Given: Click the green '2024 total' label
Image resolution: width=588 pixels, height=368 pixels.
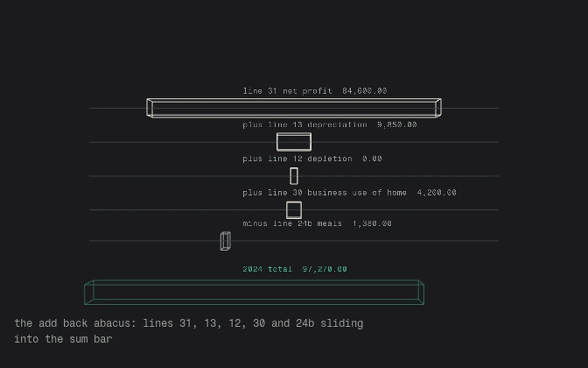Looking at the screenshot, I should (x=294, y=269).
